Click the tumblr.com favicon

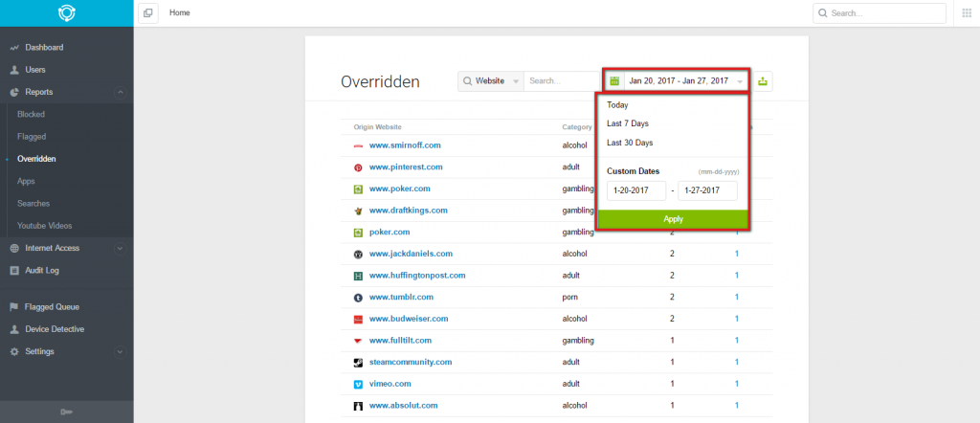tap(358, 298)
